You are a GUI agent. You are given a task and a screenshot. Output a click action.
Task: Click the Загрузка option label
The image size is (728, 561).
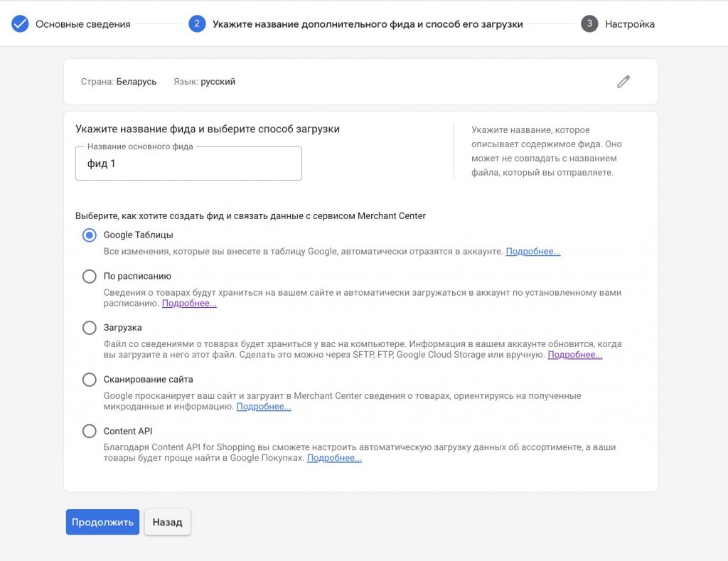click(x=122, y=328)
